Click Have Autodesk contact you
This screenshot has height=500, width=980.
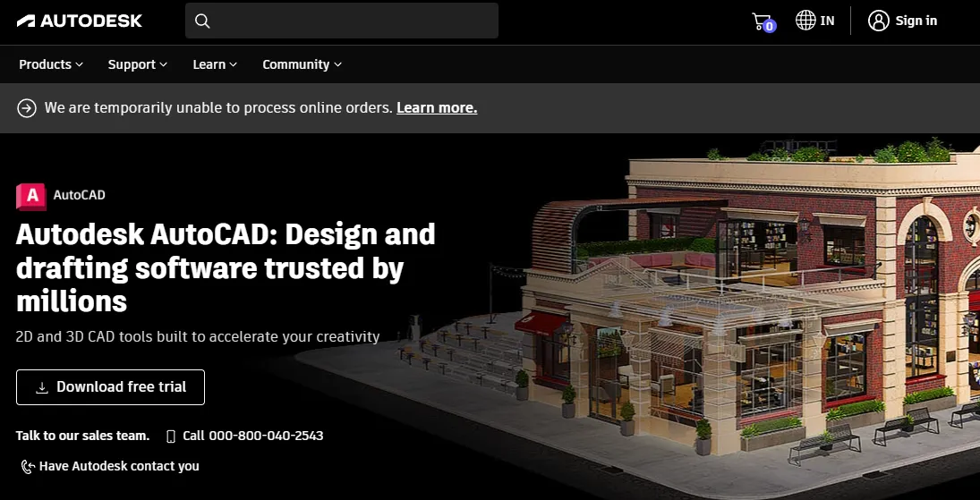pyautogui.click(x=119, y=466)
